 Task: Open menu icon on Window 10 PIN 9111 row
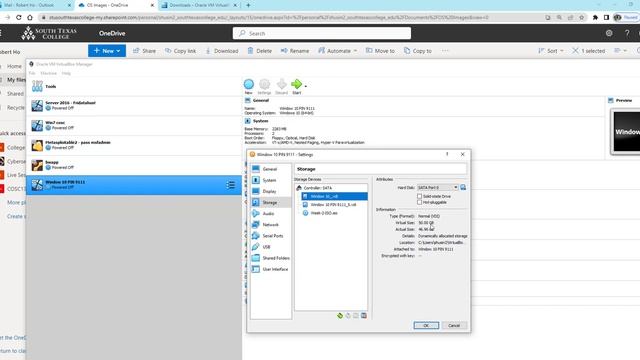[x=231, y=185]
